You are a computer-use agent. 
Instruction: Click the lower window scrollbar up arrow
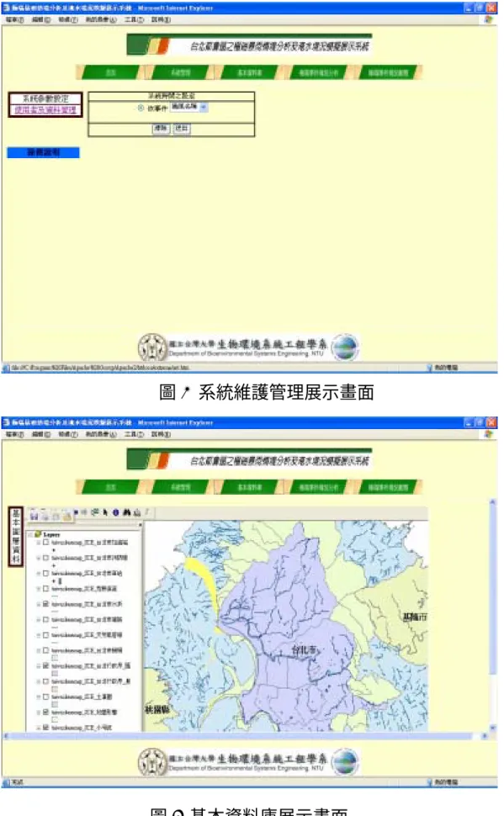(492, 502)
